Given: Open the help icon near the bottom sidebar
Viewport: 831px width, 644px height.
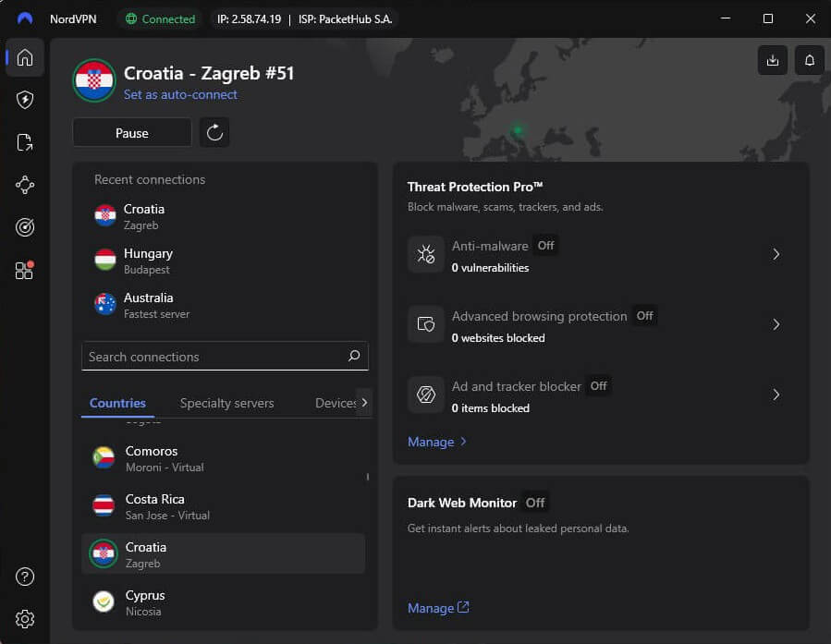Looking at the screenshot, I should (25, 576).
